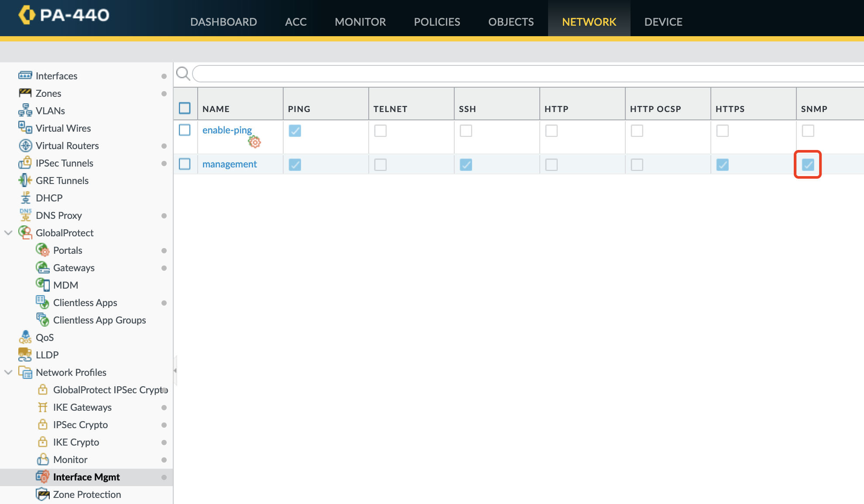Collapse the sidebar using the handle arrow
This screenshot has height=504, width=864.
click(175, 371)
